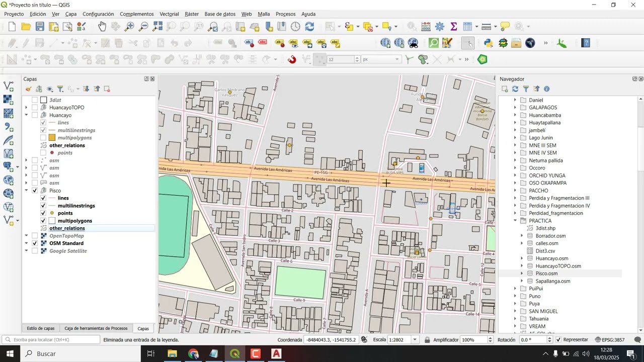
Task: Open the Vectorial menu
Action: point(170,14)
